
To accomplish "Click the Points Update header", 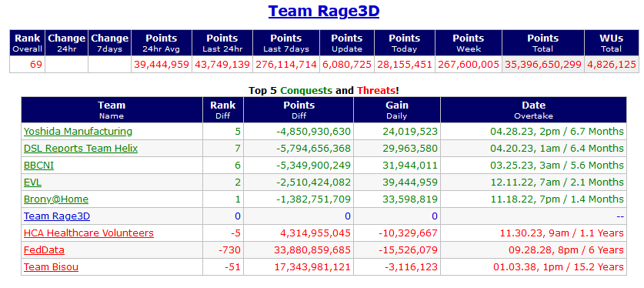I will (x=347, y=43).
